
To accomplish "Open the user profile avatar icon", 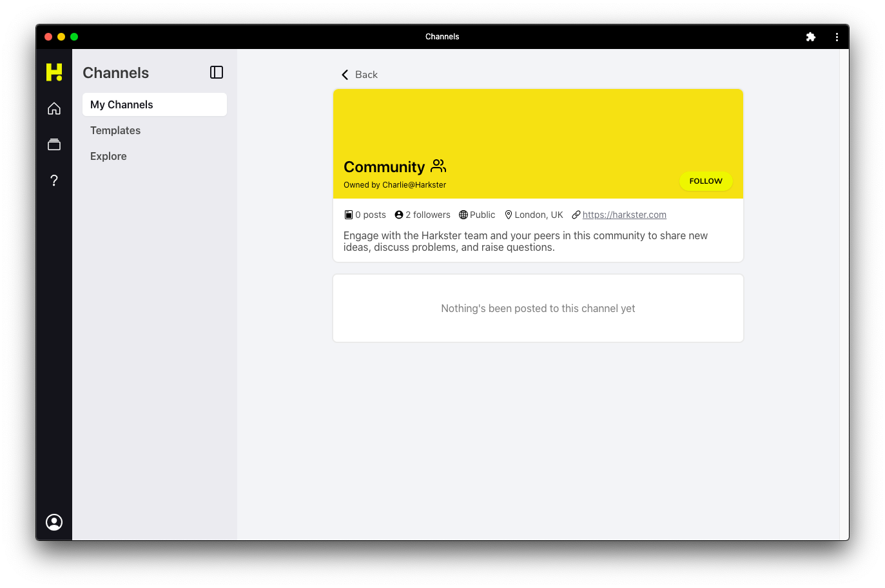I will (54, 522).
